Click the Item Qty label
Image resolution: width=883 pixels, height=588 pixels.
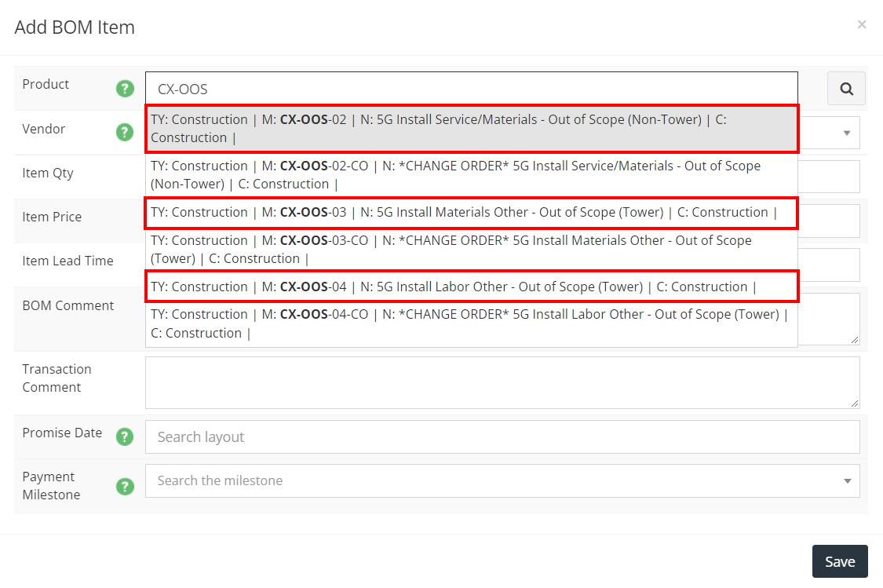48,173
